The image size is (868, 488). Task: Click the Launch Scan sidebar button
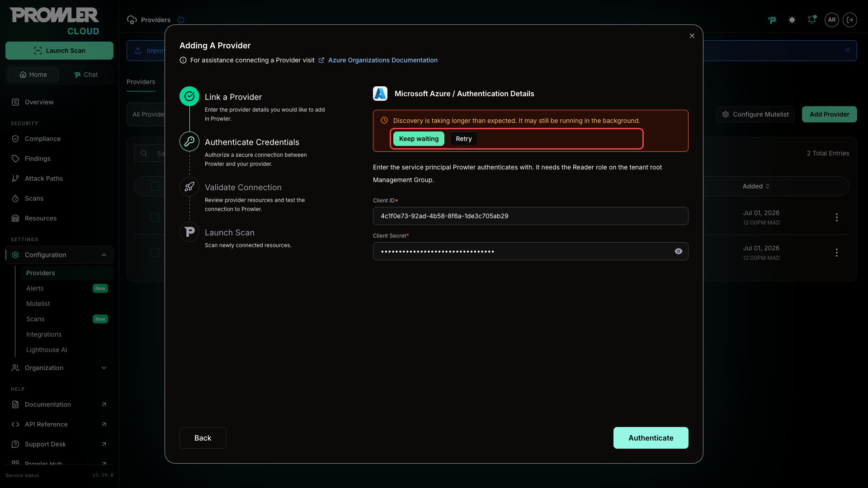(x=59, y=51)
